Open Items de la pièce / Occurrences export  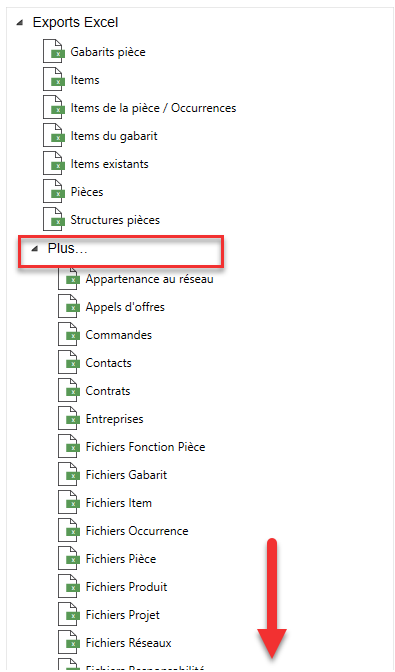tap(153, 108)
